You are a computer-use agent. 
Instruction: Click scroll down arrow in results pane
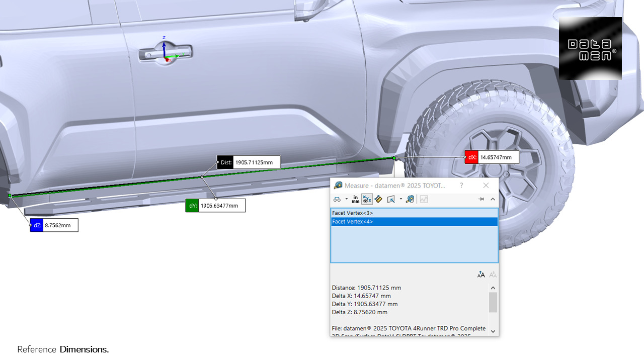click(493, 331)
